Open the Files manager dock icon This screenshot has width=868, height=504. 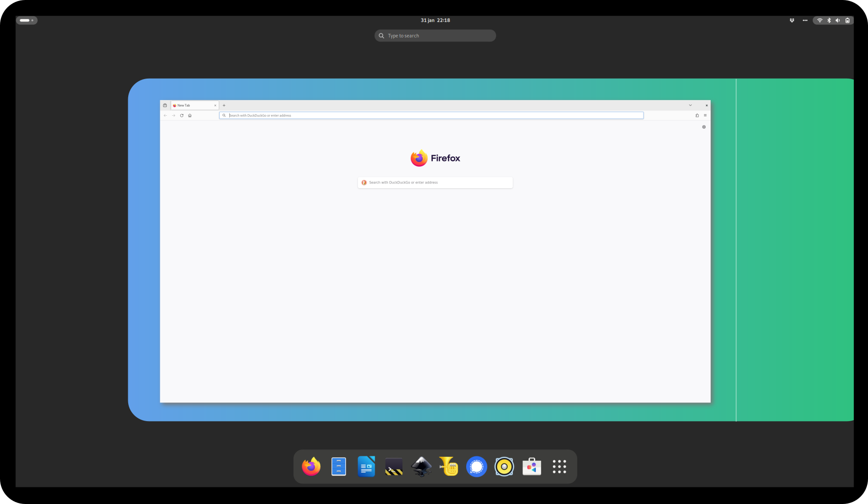pyautogui.click(x=338, y=466)
